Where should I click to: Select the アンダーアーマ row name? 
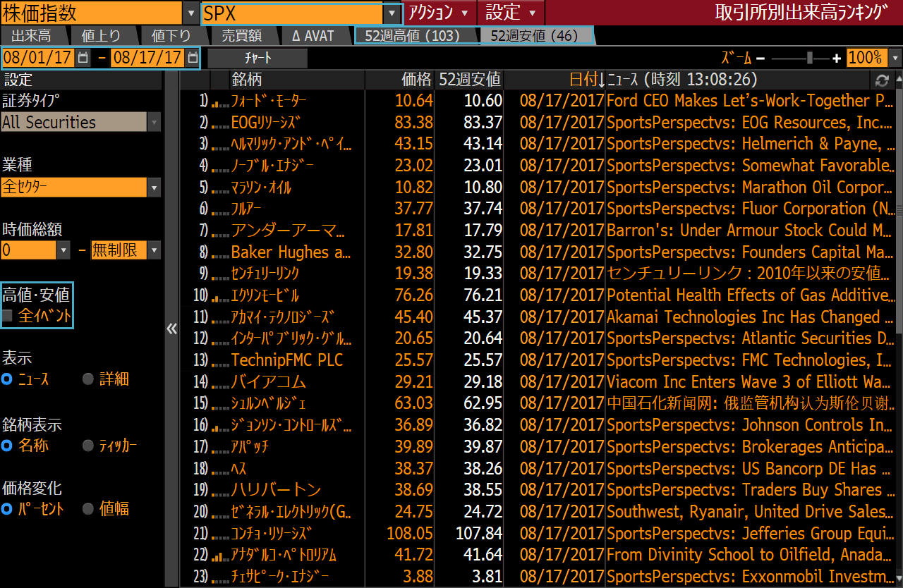click(x=288, y=231)
